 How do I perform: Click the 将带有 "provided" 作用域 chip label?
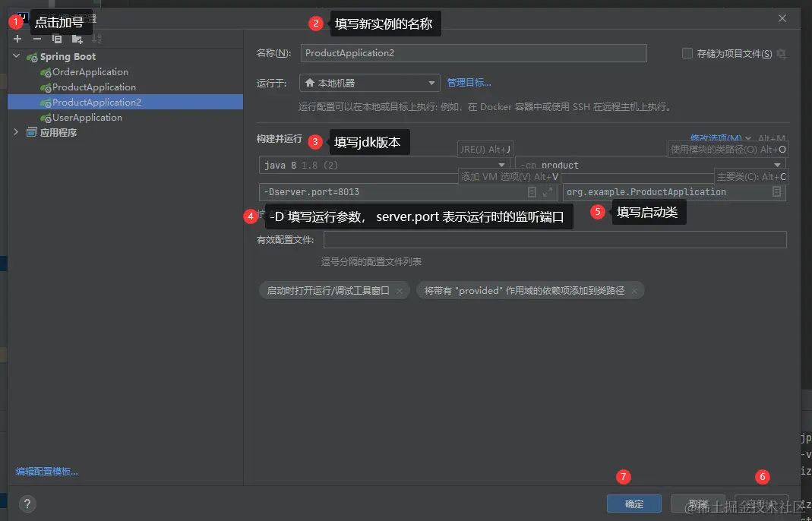[x=524, y=291]
